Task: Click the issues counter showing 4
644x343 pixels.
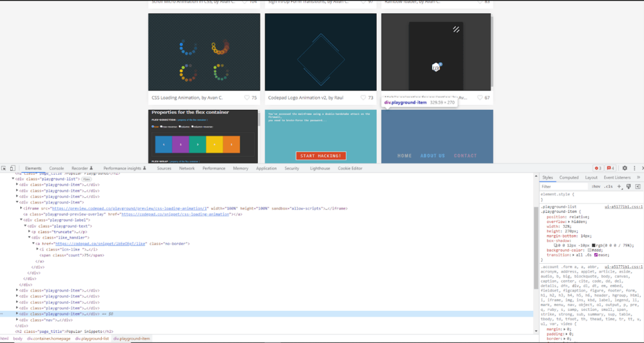Action: [610, 168]
